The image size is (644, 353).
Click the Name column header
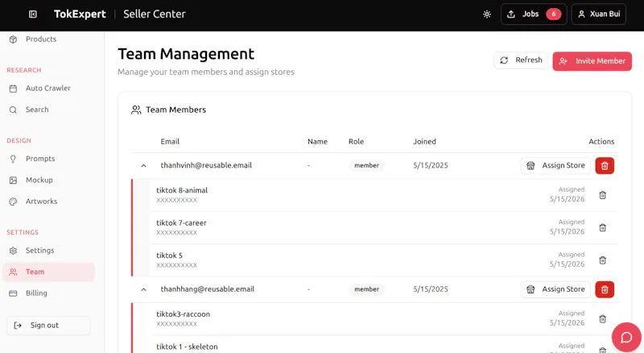(317, 142)
